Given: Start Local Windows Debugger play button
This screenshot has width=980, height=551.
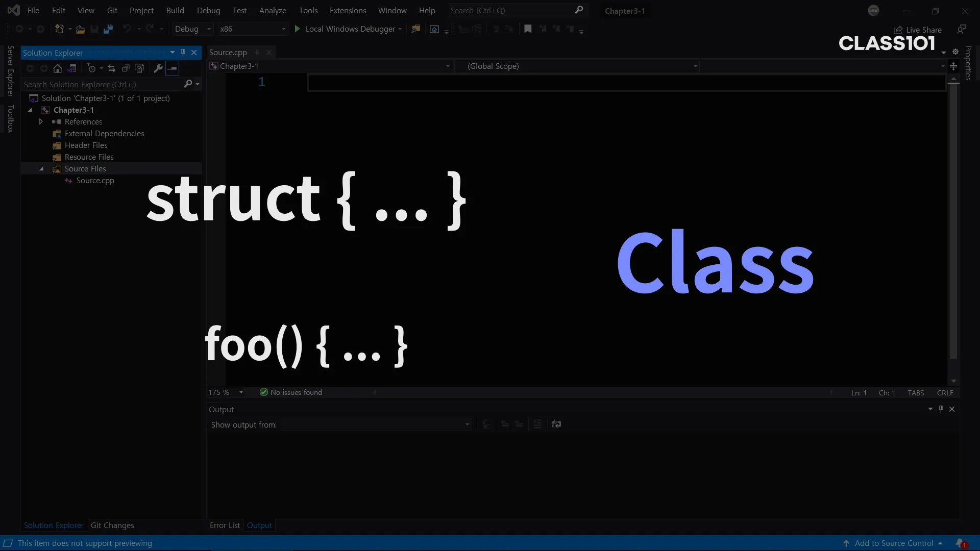Looking at the screenshot, I should 298,29.
